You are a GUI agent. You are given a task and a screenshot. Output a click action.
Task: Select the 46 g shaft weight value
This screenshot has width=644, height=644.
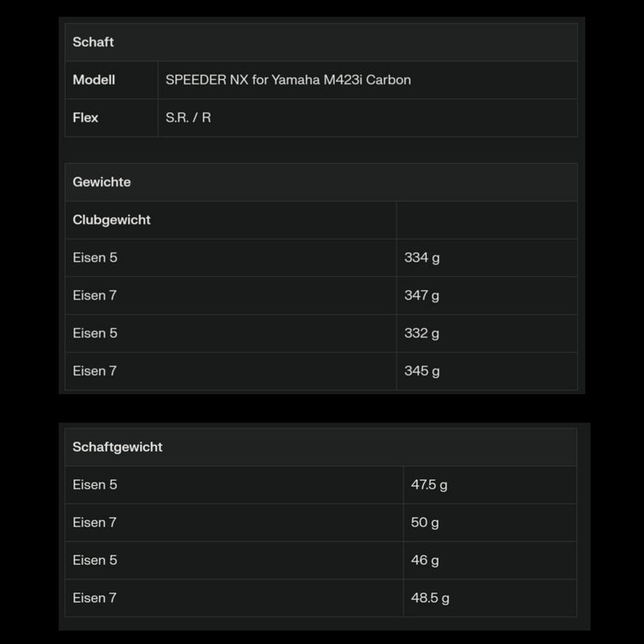pos(425,560)
